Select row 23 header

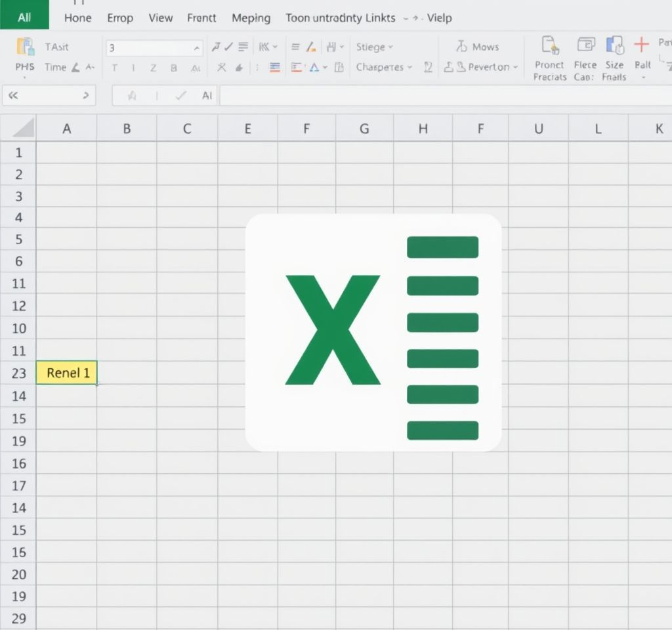18,373
